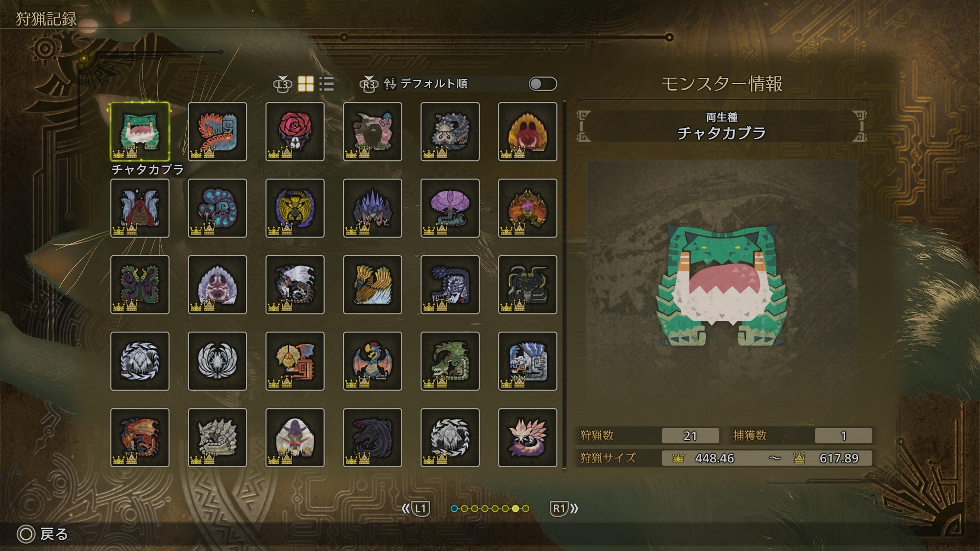Select the yellow and black emblem monster icon

click(x=295, y=208)
